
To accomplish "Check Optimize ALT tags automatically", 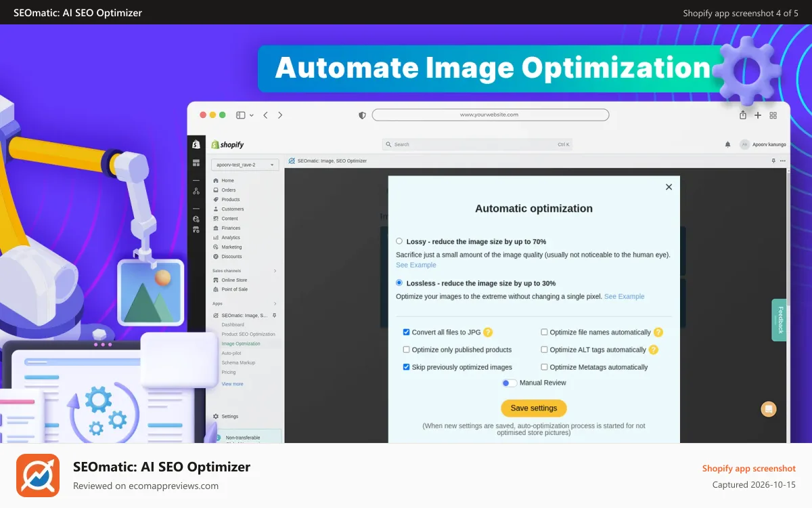I will coord(544,350).
